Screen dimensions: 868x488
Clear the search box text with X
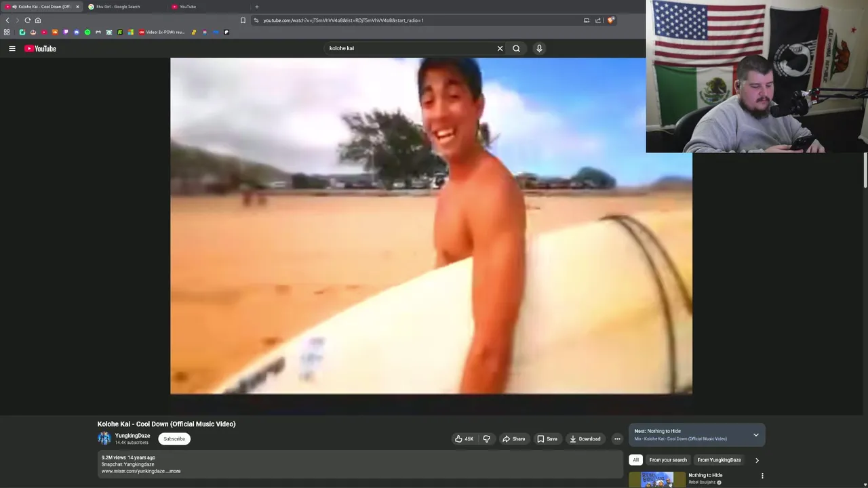(500, 48)
